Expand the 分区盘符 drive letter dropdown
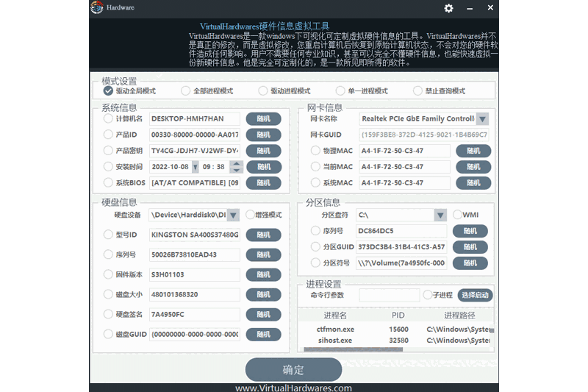The image size is (588, 392). (440, 215)
